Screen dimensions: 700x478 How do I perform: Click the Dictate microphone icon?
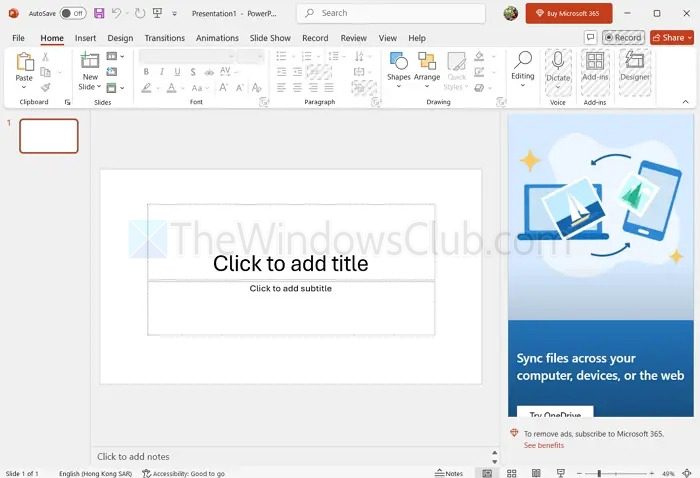tap(558, 61)
